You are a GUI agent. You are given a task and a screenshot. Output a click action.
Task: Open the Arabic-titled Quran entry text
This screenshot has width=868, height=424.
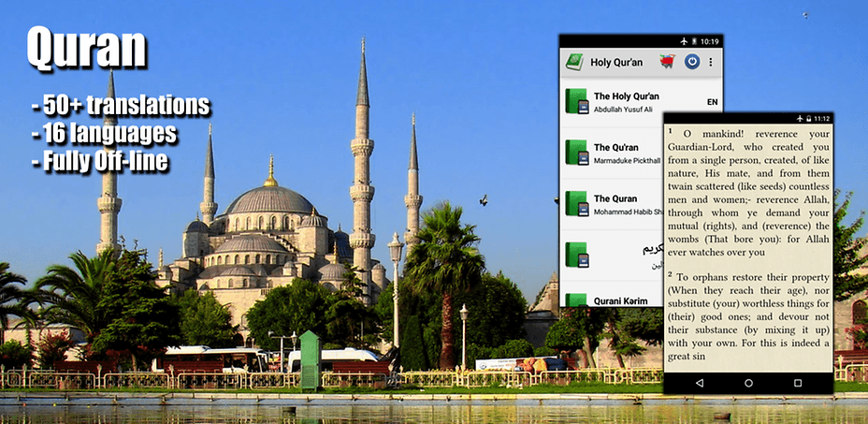coord(652,249)
